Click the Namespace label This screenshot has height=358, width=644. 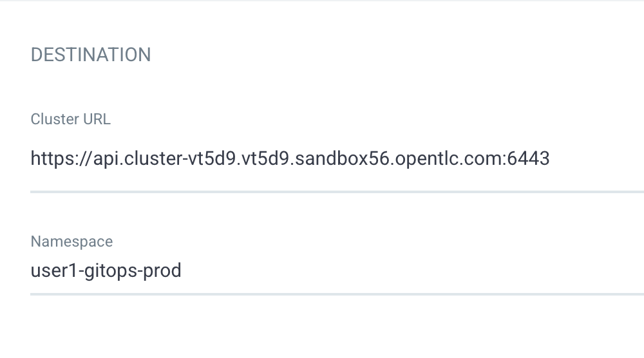pyautogui.click(x=72, y=241)
